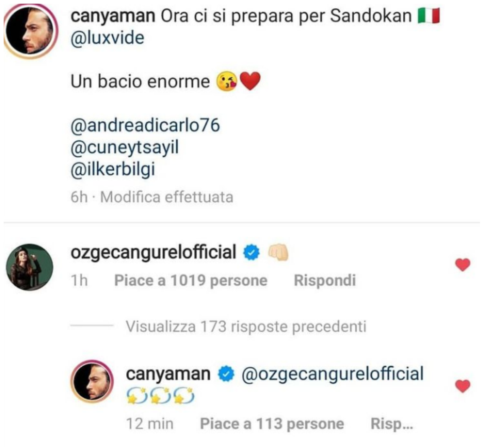Click the dizzy star emojis in canyaman's reply
The width and height of the screenshot is (482, 448).
(160, 396)
